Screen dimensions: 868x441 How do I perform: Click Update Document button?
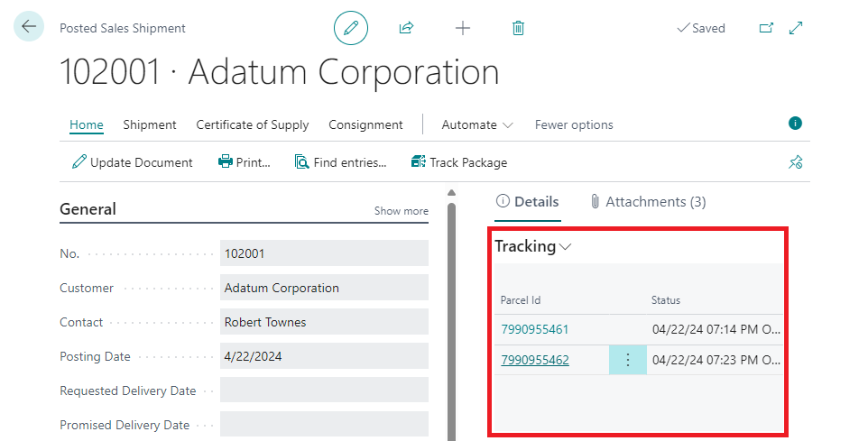[132, 162]
